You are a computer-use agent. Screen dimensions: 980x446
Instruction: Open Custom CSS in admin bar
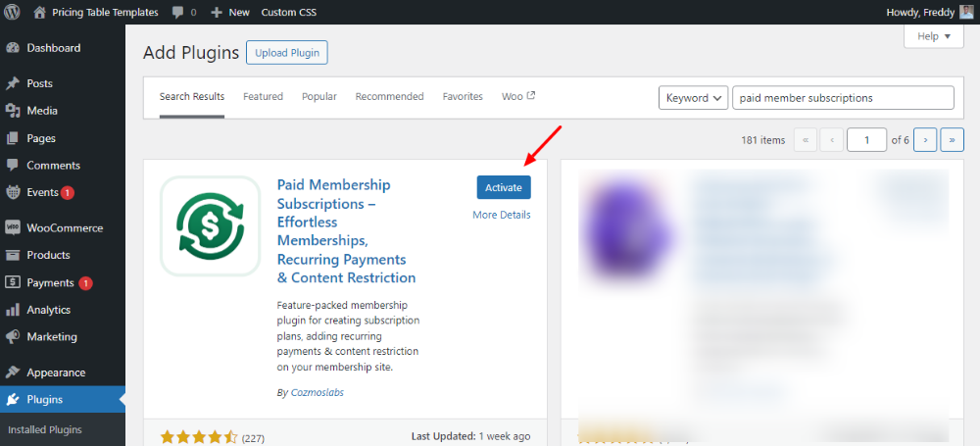pos(289,12)
